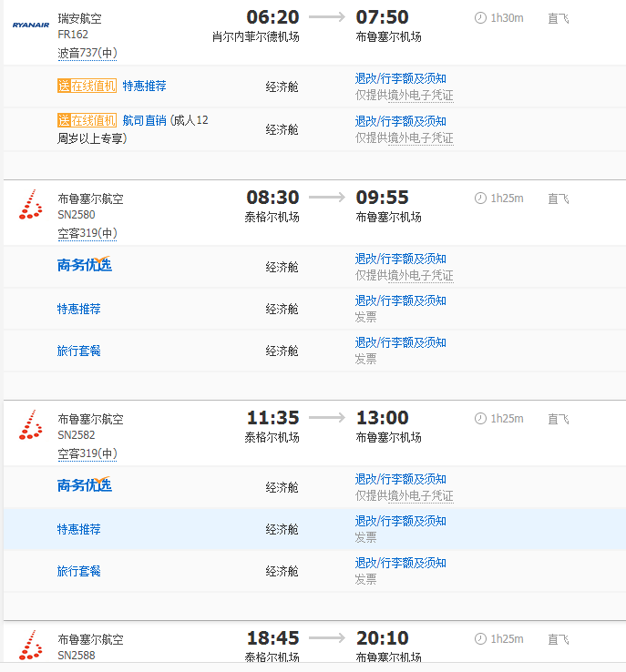Click Brussels Airlines logo beside flight SN2582
This screenshot has width=626, height=672.
point(31,425)
